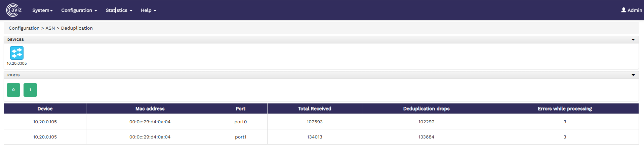Click ASN in the breadcrumb
The width and height of the screenshot is (644, 155).
pos(50,28)
